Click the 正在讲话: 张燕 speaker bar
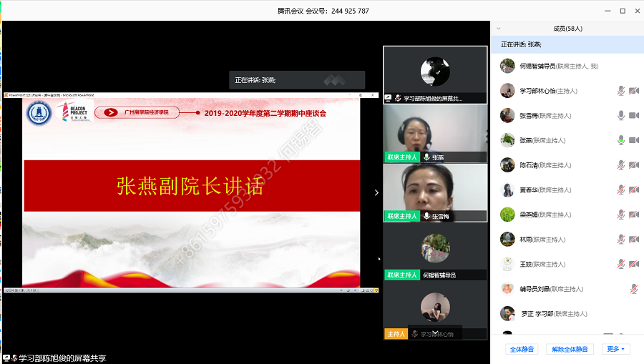 (296, 80)
